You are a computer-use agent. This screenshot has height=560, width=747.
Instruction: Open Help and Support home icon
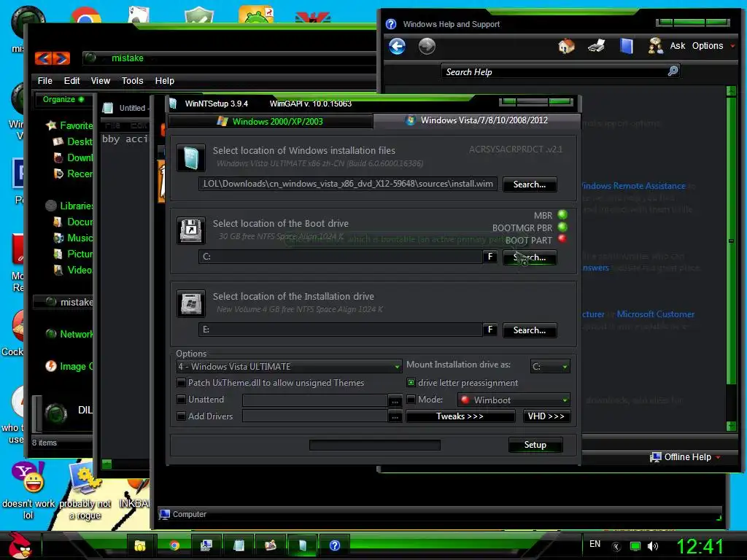point(566,46)
